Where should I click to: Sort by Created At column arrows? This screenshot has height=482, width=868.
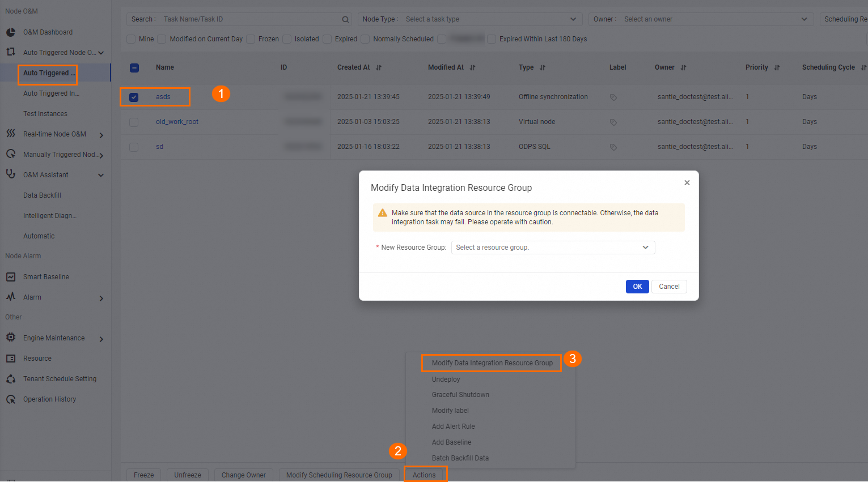pyautogui.click(x=379, y=67)
